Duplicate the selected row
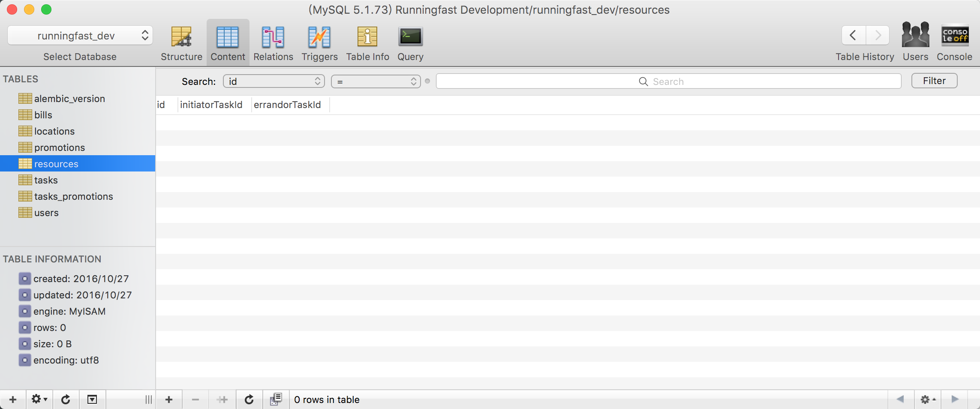980x409 pixels. 222,400
